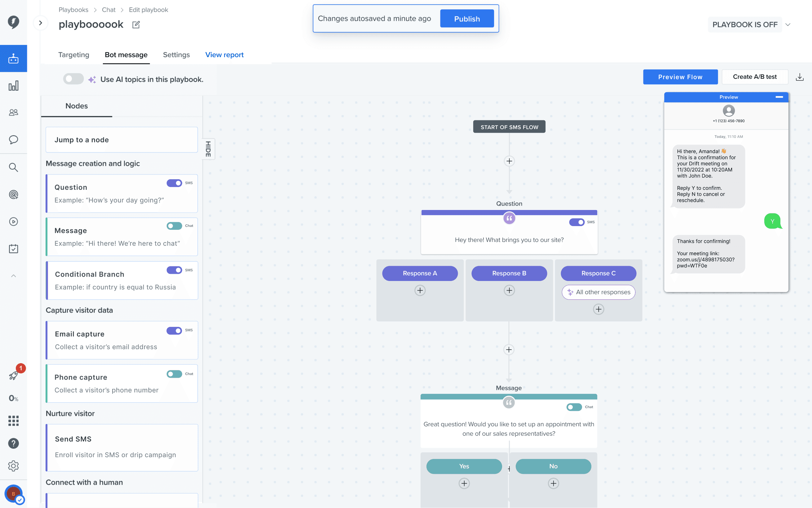This screenshot has height=508, width=812.
Task: Switch to the Settings tab
Action: click(176, 55)
